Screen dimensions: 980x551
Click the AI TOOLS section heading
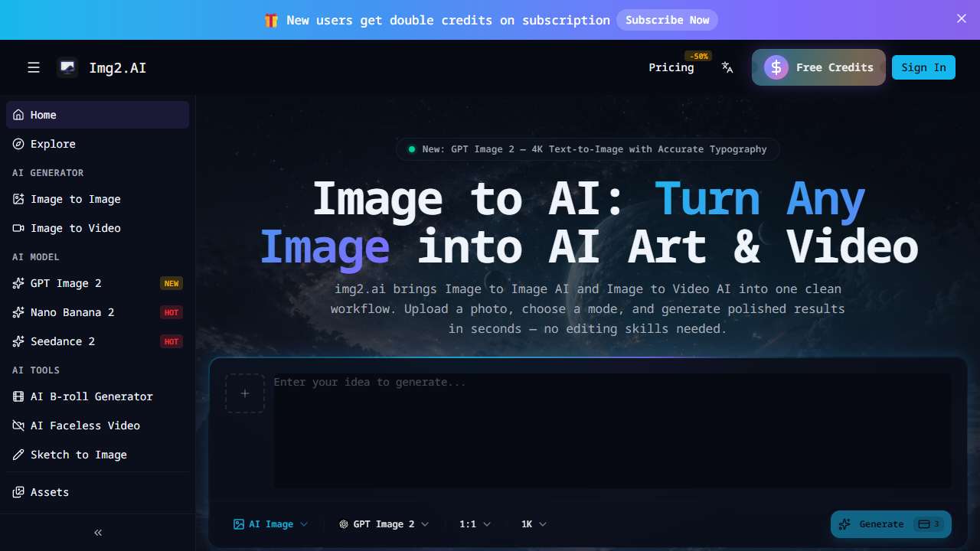click(35, 370)
